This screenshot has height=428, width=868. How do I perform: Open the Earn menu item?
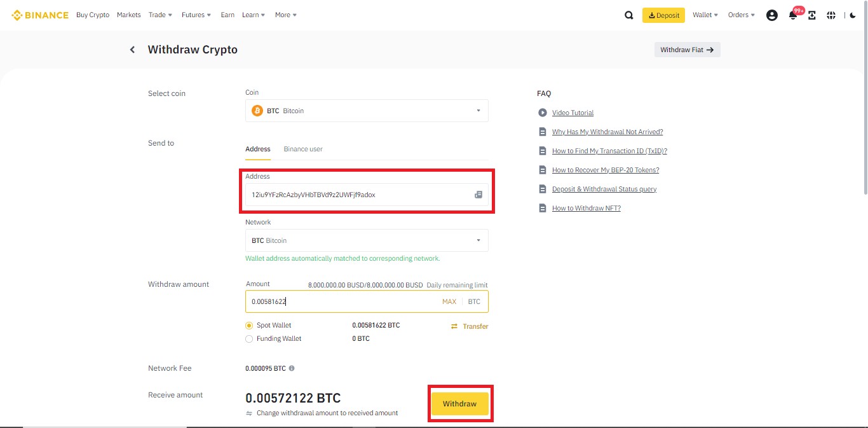coord(227,15)
